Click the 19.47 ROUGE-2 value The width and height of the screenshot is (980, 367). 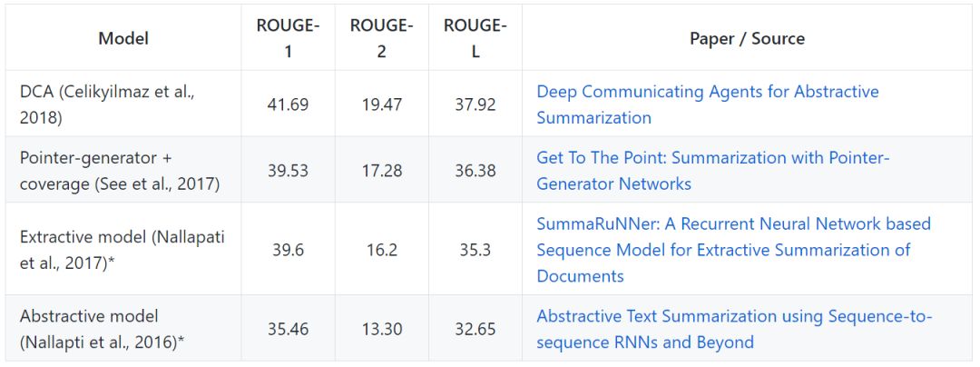point(382,104)
